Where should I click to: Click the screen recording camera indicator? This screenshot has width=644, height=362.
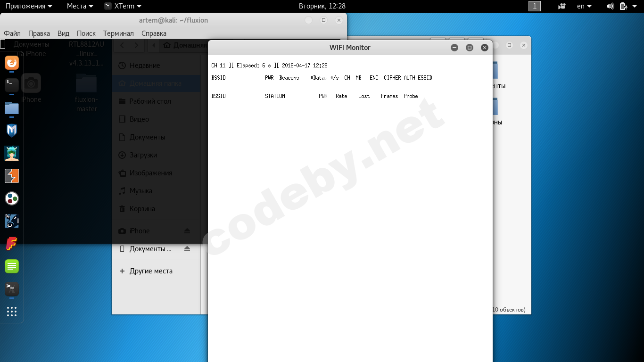(561, 6)
